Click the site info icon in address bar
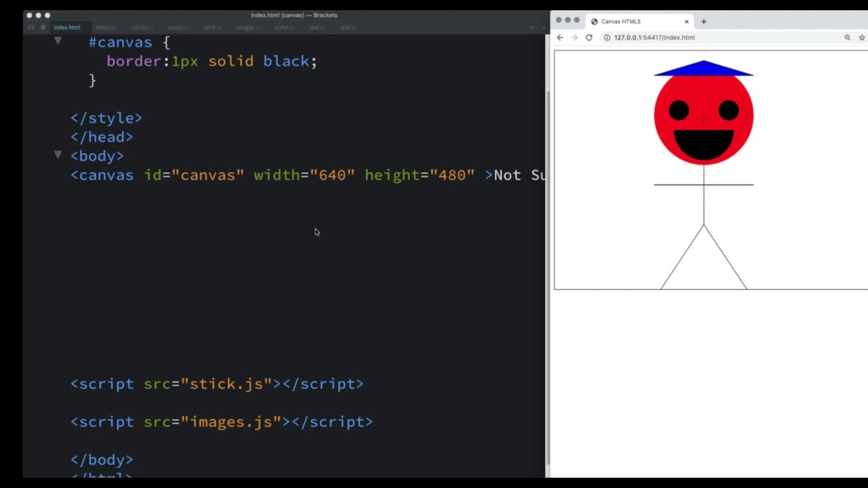 [x=607, y=37]
